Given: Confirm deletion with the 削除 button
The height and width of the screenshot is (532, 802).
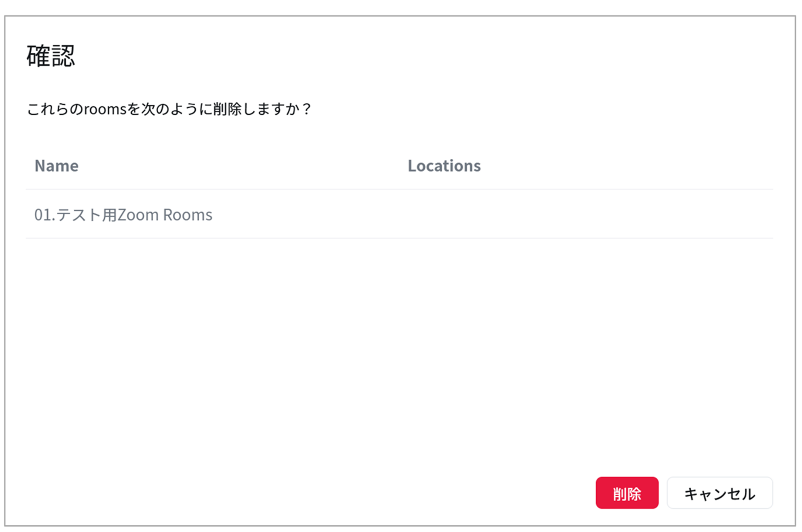Looking at the screenshot, I should pos(627,493).
